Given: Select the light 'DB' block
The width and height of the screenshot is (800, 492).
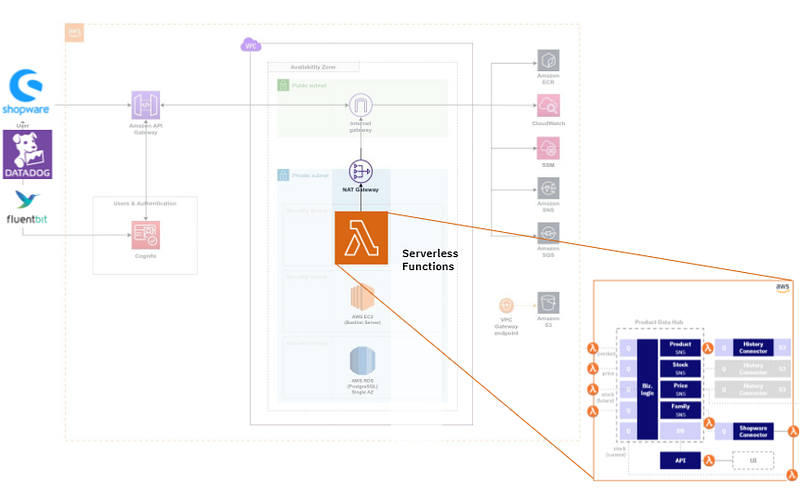Looking at the screenshot, I should 680,431.
